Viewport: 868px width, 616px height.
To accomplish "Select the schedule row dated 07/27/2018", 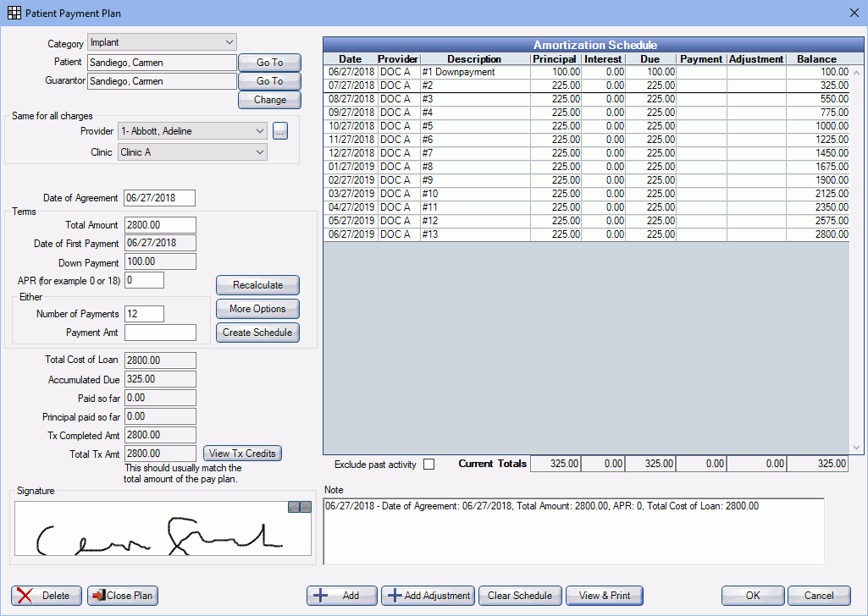I will [x=586, y=85].
